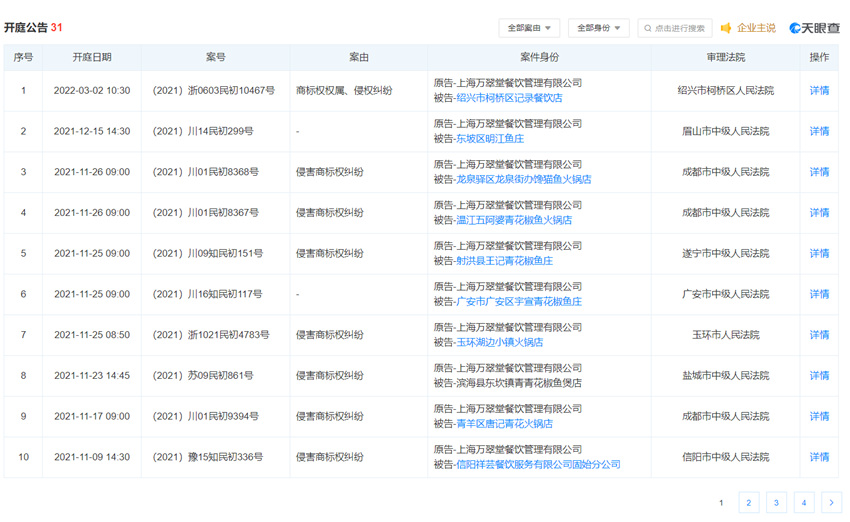Open 详情 for row 5 case
Screen dimensions: 850x522
[x=819, y=254]
